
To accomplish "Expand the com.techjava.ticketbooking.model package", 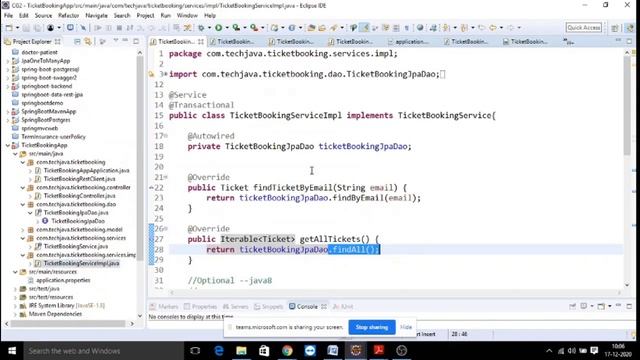I will coord(23,230).
